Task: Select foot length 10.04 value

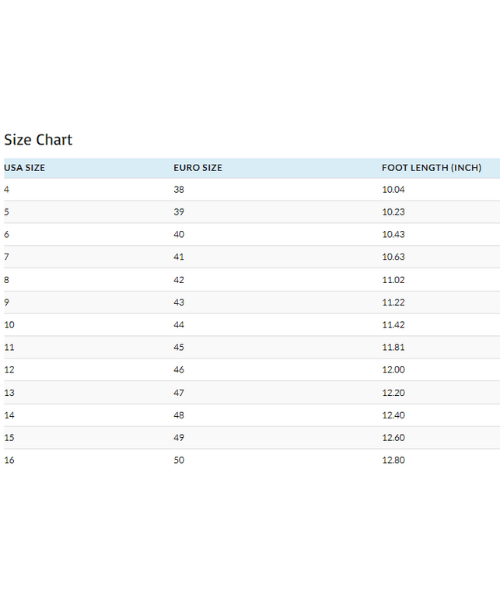Action: (393, 189)
